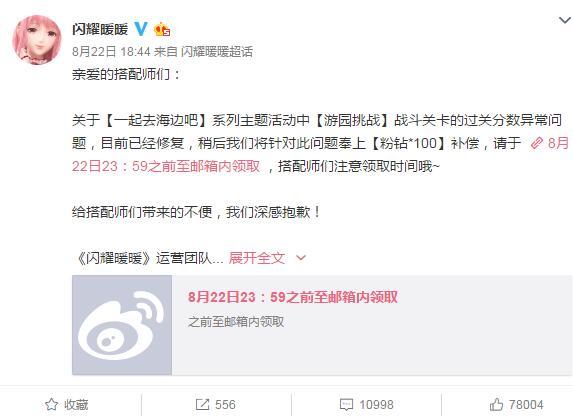573x420 pixels.
Task: Open the post options chevron menu
Action: coord(566,20)
